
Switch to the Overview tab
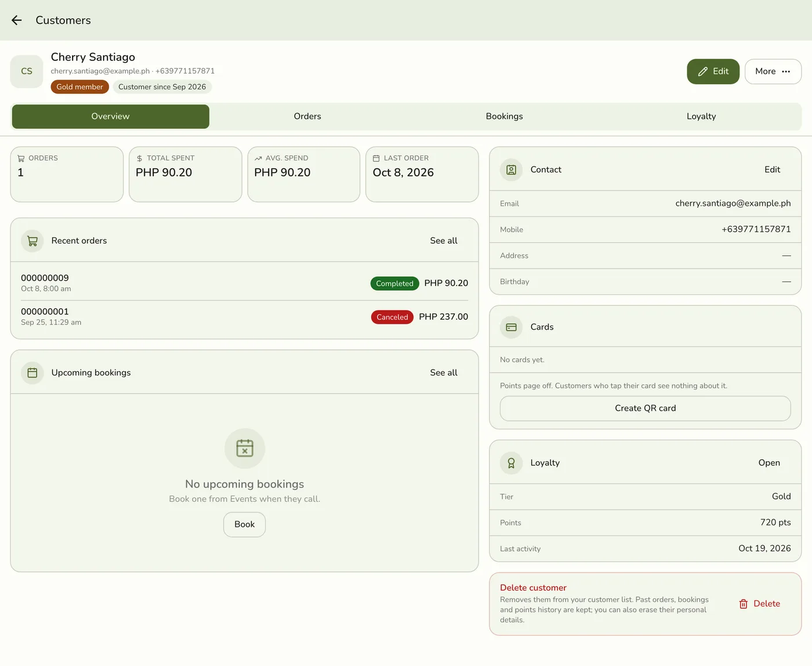pos(111,117)
